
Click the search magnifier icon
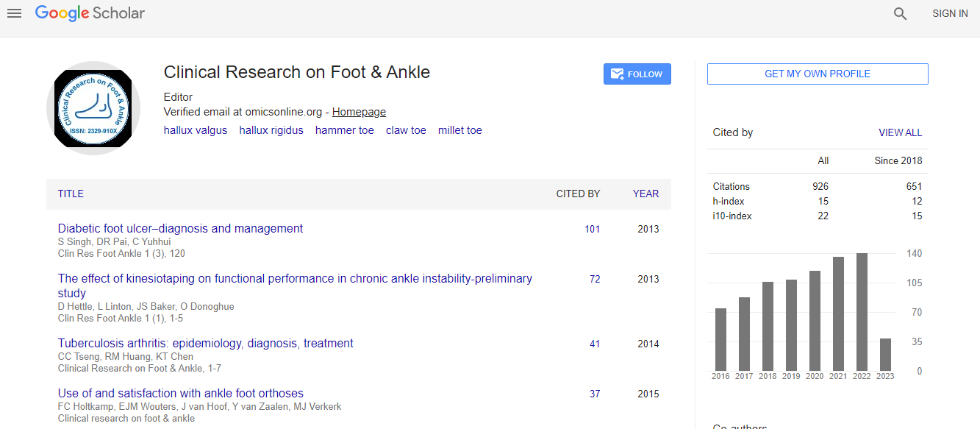(900, 13)
